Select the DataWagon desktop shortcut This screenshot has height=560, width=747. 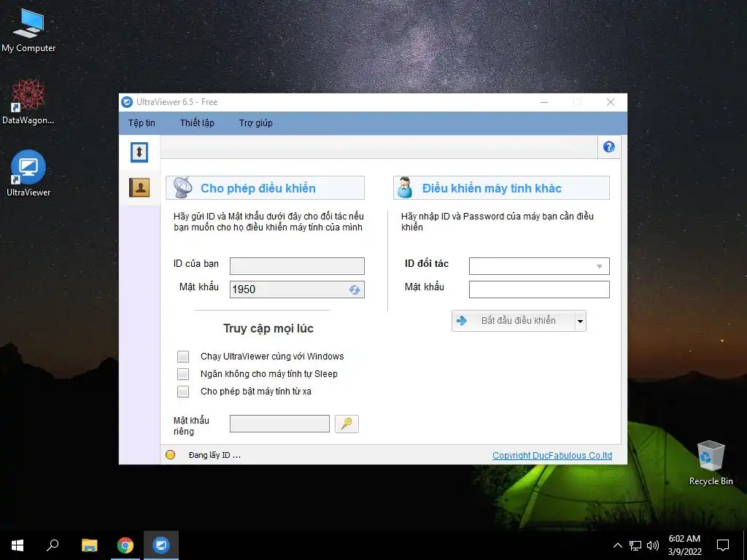[28, 102]
